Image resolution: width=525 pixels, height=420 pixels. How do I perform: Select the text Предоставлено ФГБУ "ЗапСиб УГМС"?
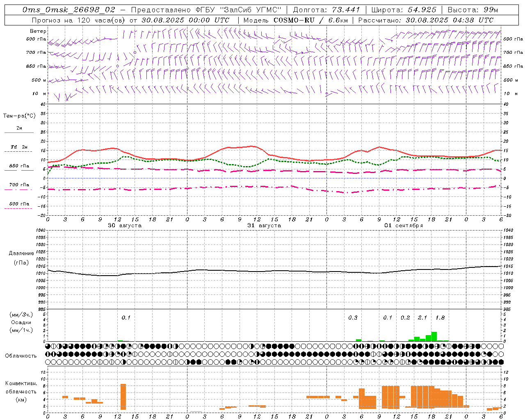[x=206, y=10]
